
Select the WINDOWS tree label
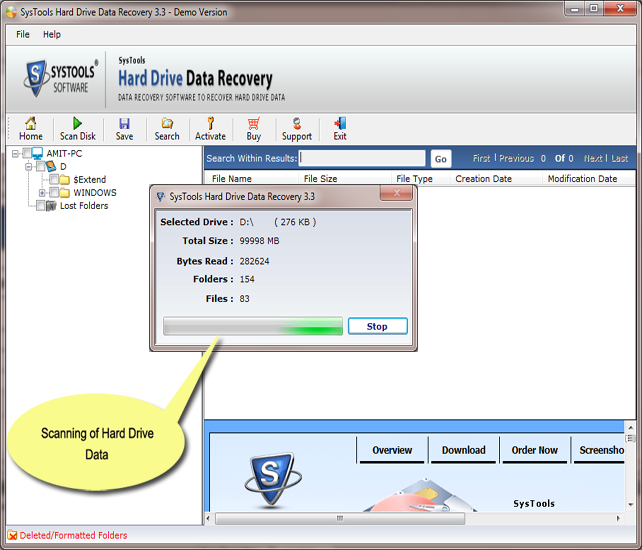pyautogui.click(x=95, y=192)
